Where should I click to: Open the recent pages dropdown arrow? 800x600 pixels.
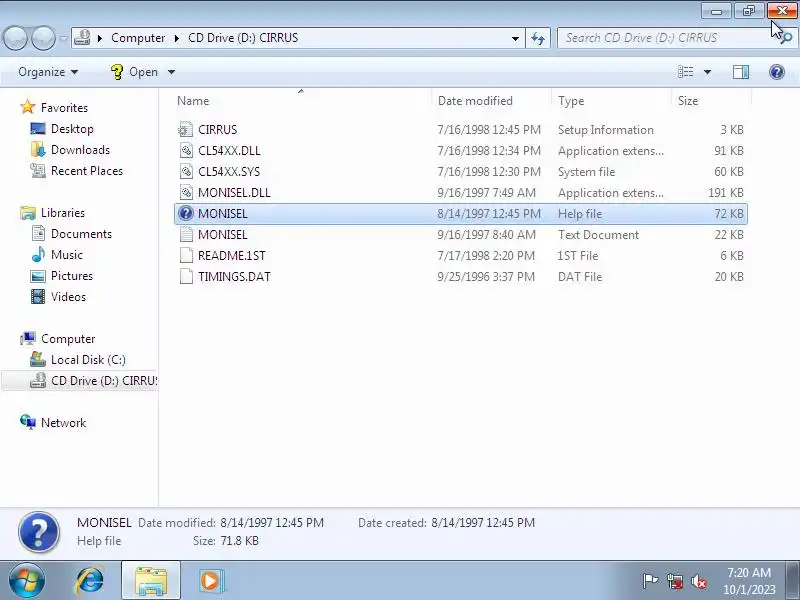[63, 38]
